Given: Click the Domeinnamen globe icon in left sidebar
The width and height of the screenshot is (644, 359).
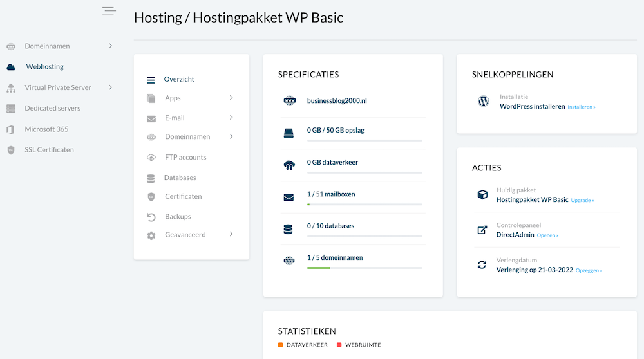Looking at the screenshot, I should 11,46.
